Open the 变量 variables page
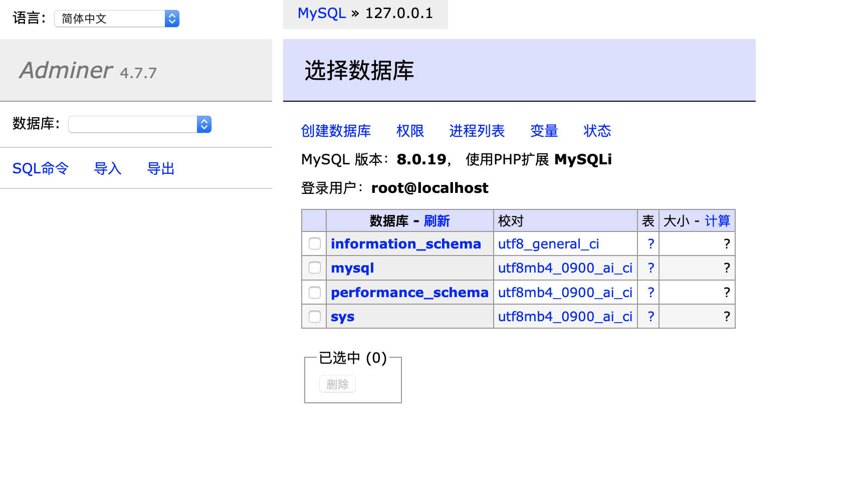The width and height of the screenshot is (868, 486). coord(544,131)
